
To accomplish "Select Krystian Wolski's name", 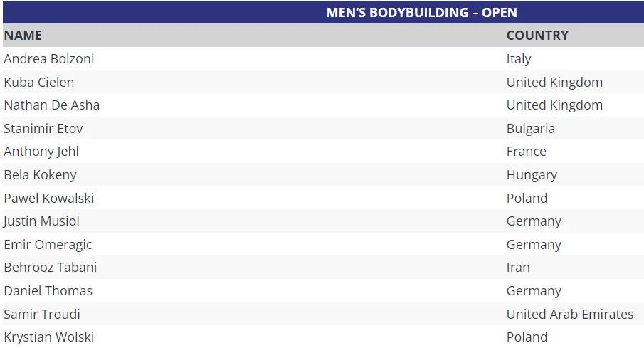I will click(49, 337).
